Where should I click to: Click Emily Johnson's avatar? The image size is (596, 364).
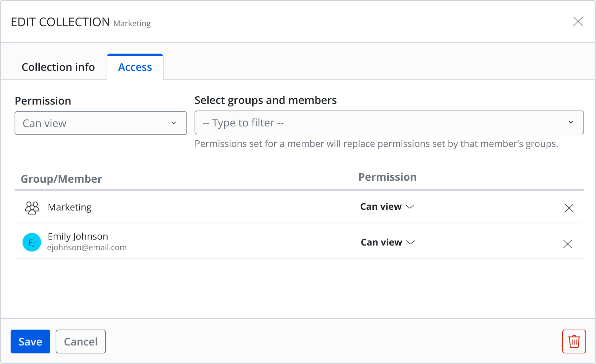click(31, 242)
